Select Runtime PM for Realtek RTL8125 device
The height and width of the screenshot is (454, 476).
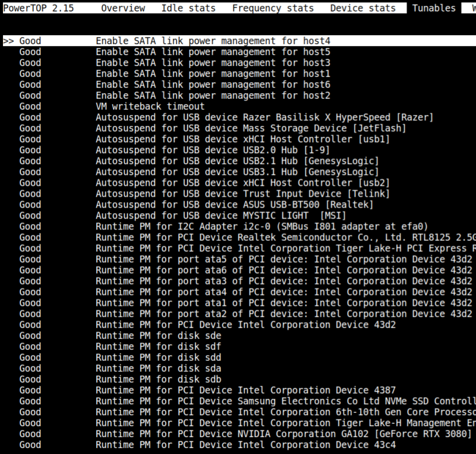247,238
